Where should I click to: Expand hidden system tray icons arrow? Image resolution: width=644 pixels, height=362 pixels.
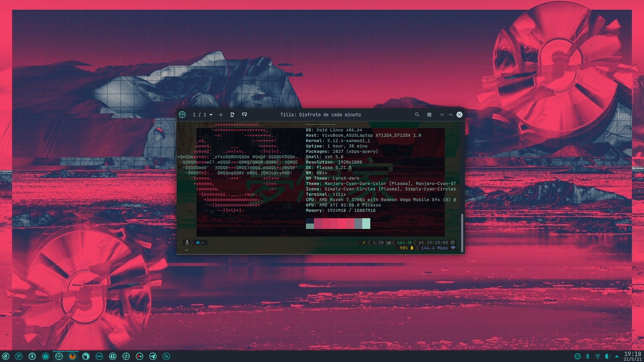[x=616, y=356]
